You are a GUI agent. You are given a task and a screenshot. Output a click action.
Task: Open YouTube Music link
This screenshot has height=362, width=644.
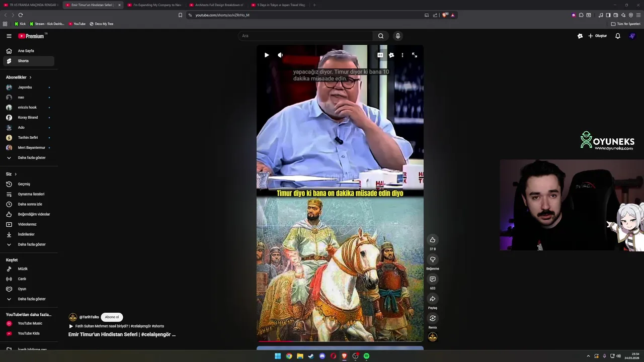29,323
